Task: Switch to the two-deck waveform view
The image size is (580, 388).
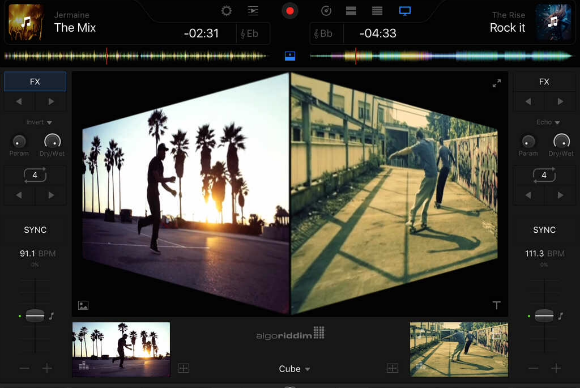Action: point(351,11)
